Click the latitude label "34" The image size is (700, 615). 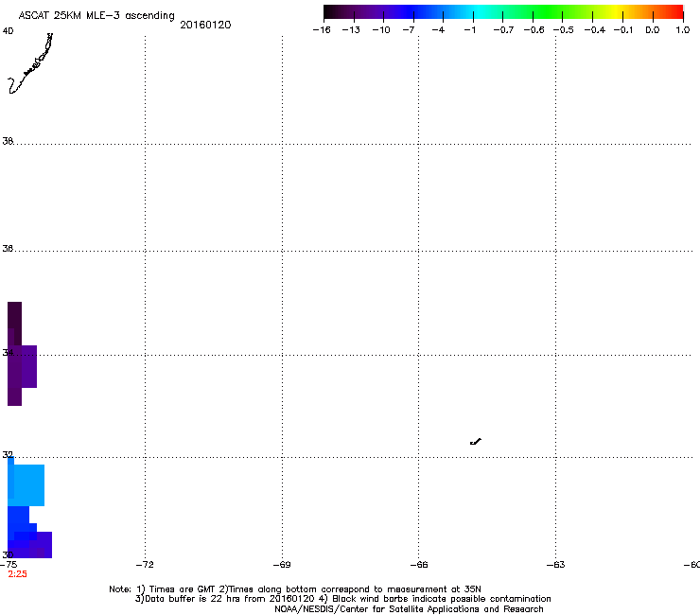8,352
